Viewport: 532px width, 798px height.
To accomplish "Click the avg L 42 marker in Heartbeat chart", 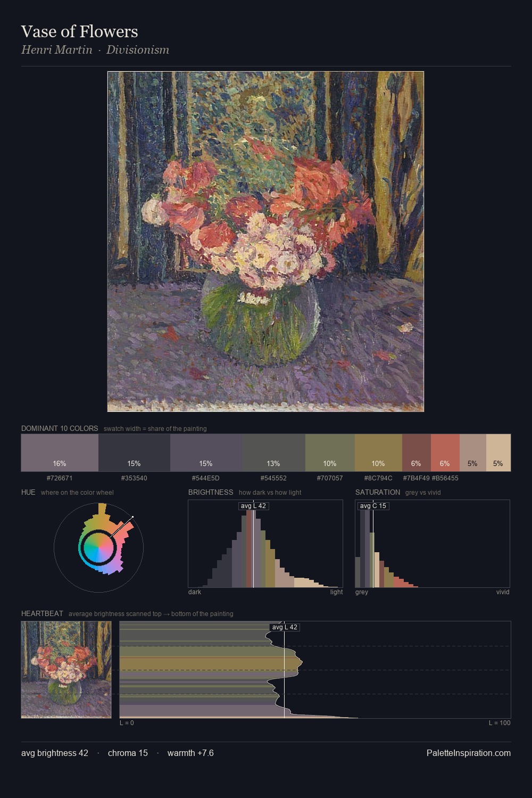I will pos(285,627).
